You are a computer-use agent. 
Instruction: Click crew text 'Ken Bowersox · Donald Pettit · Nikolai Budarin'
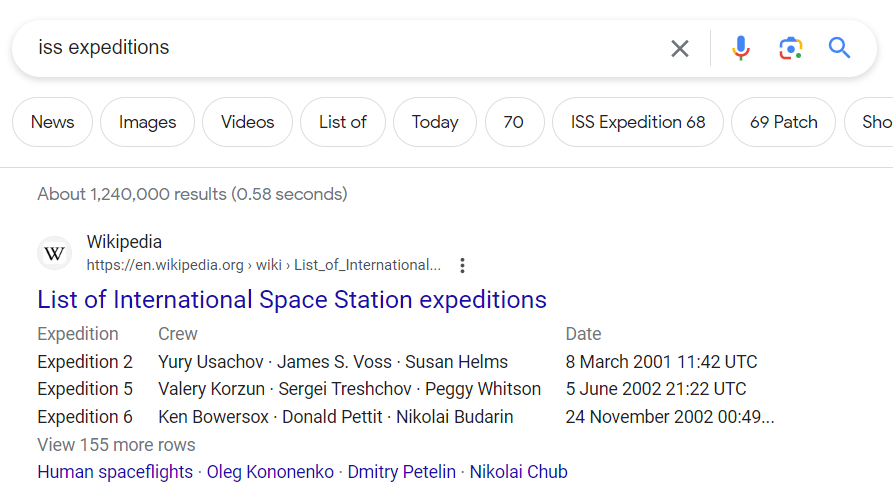coord(336,417)
